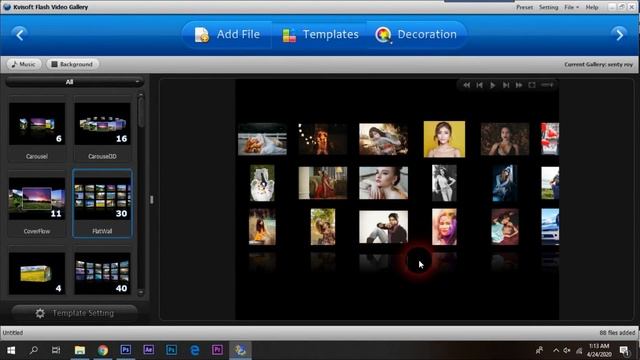Viewport: 640px width, 360px height.
Task: Open Windows taskbar search
Action: pyautogui.click(x=34, y=350)
